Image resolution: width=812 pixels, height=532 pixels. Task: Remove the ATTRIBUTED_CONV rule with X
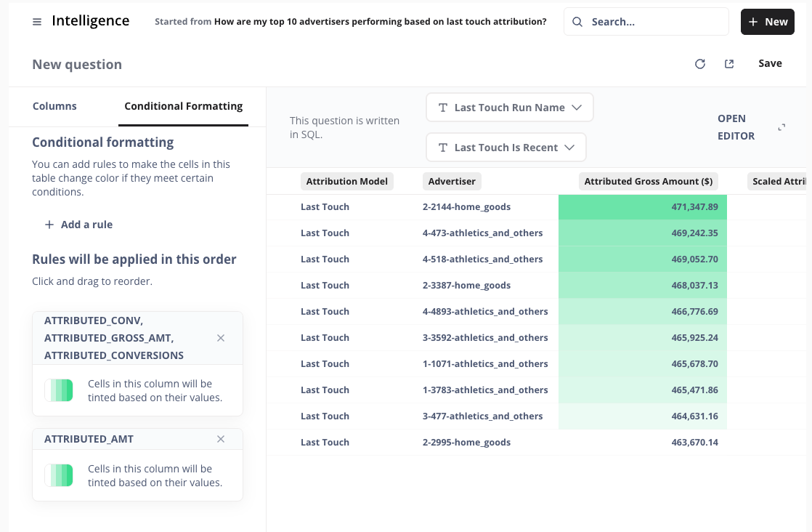pos(221,338)
